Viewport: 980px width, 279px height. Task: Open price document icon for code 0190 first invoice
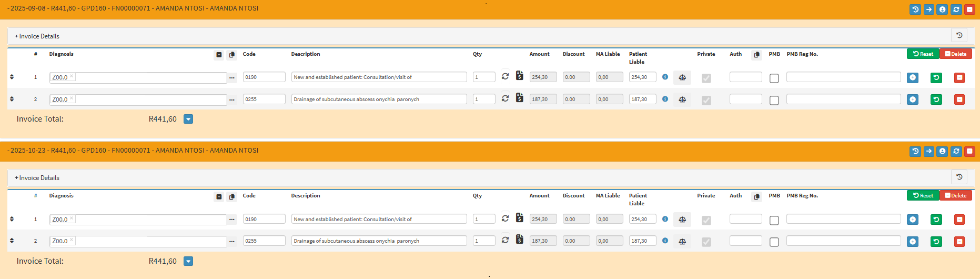[x=519, y=76]
